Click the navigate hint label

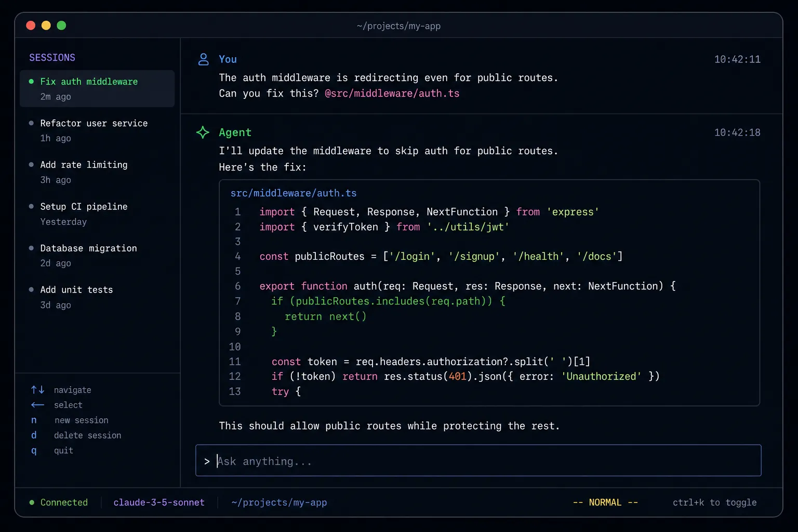click(x=73, y=390)
